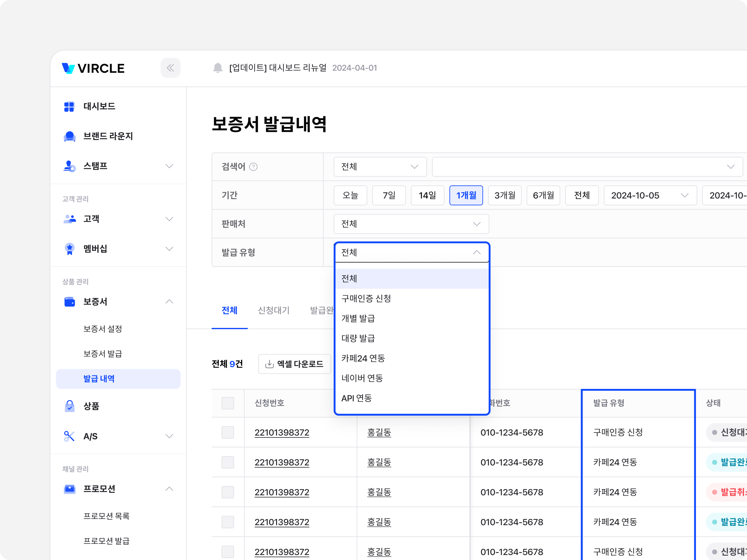
Task: Open the 대시보드 dashboard icon
Action: click(69, 106)
